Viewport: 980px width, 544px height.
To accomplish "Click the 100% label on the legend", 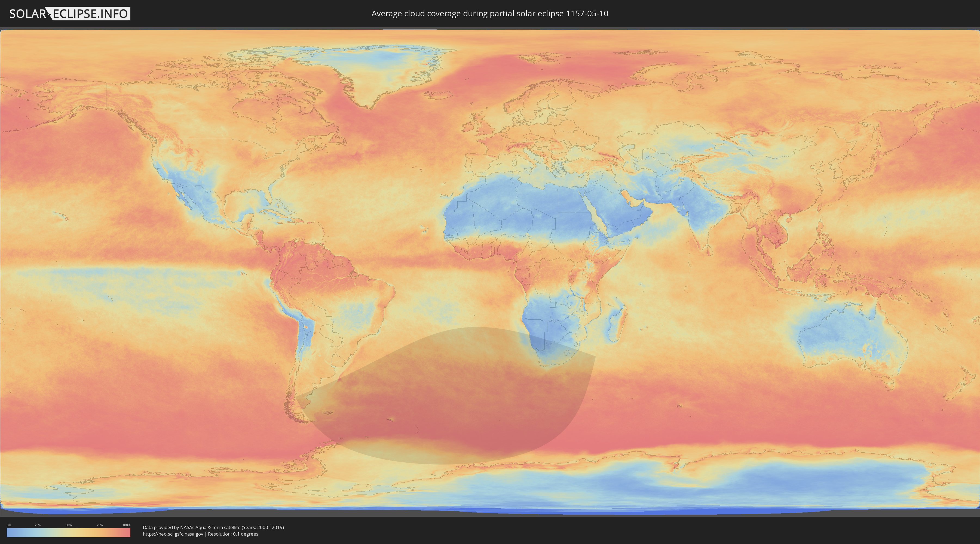I will click(x=126, y=525).
